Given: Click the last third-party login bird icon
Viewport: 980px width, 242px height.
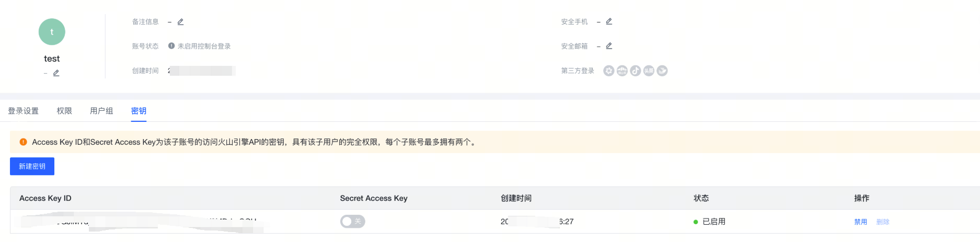Looking at the screenshot, I should coord(662,71).
